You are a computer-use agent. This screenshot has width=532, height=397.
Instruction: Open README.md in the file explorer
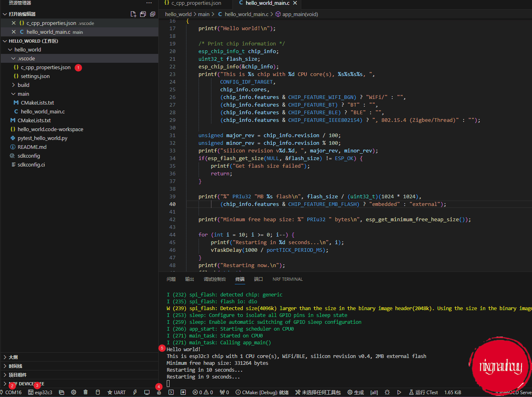pyautogui.click(x=32, y=147)
